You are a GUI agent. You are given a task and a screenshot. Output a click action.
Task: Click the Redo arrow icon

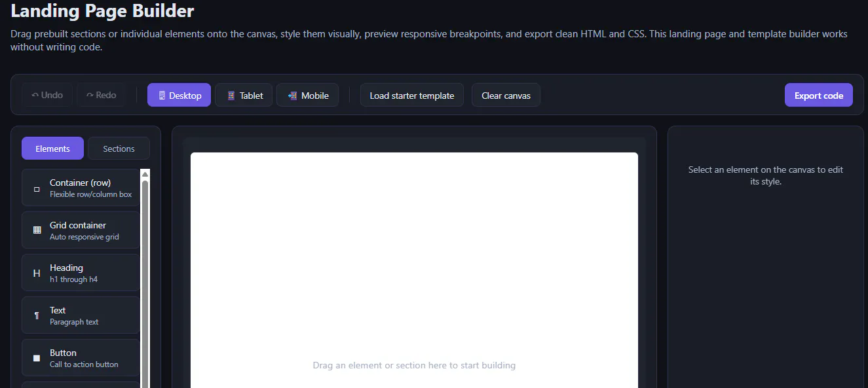pos(90,96)
